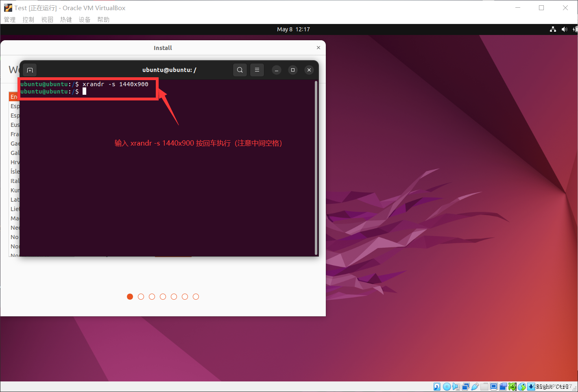Select the 'Kur' language row
The width and height of the screenshot is (578, 392).
(14, 190)
